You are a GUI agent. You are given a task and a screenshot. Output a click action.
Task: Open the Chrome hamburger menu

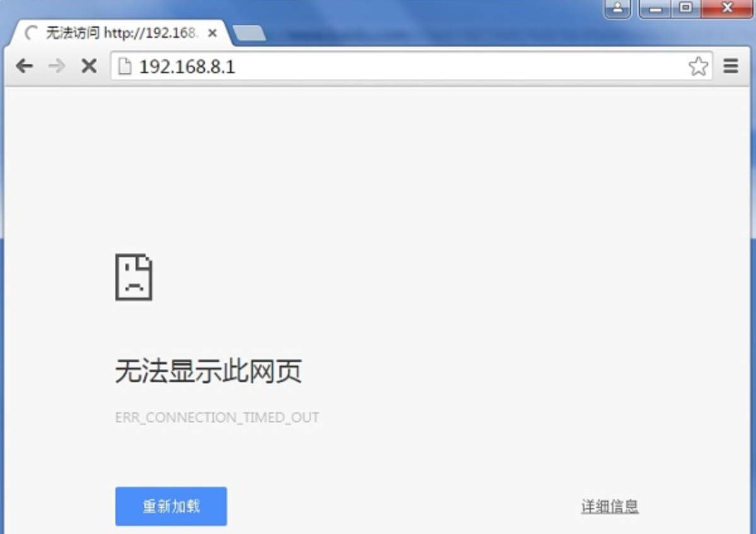pyautogui.click(x=731, y=66)
